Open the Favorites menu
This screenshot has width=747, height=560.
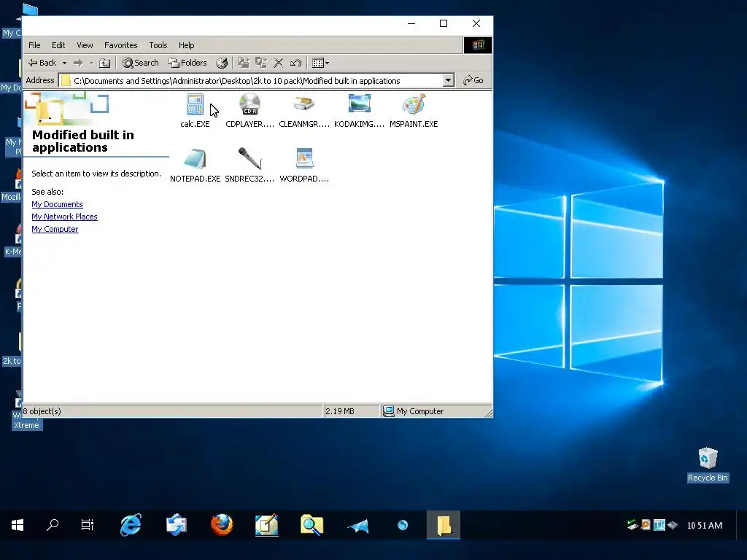coord(120,45)
